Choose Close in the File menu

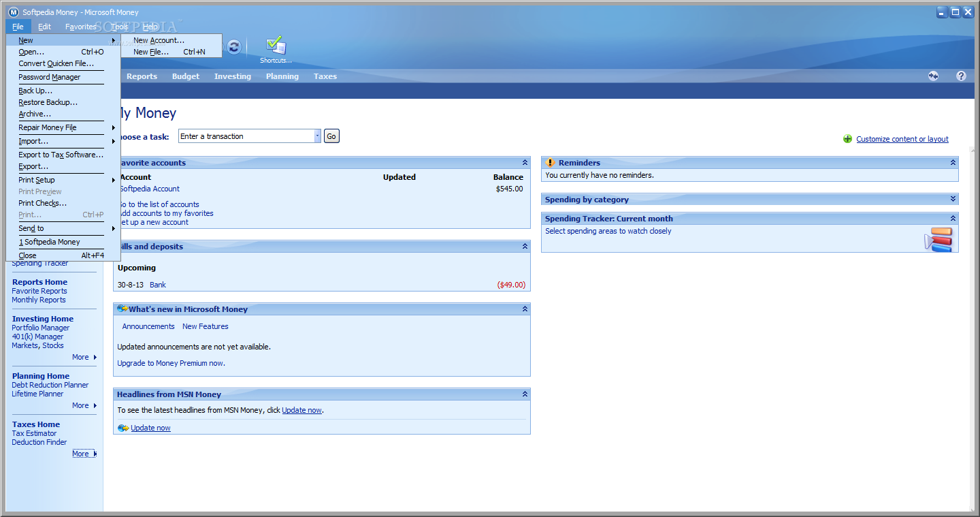coord(63,255)
